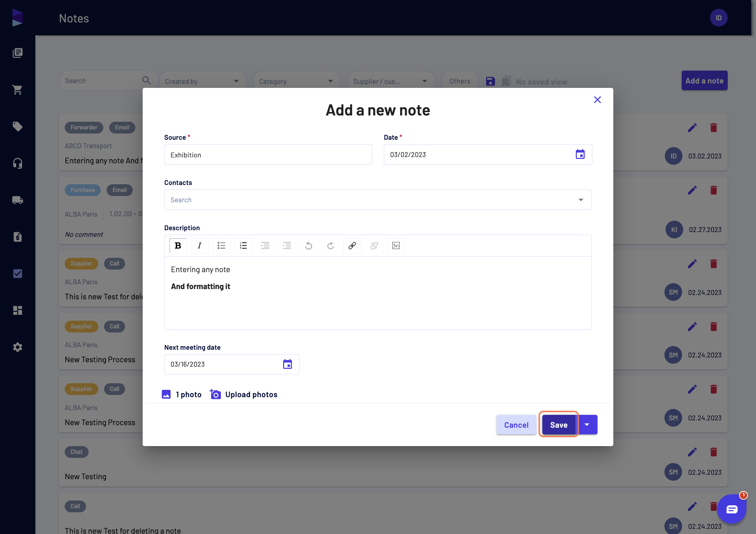Open the chat widget with notification badge

click(x=731, y=509)
